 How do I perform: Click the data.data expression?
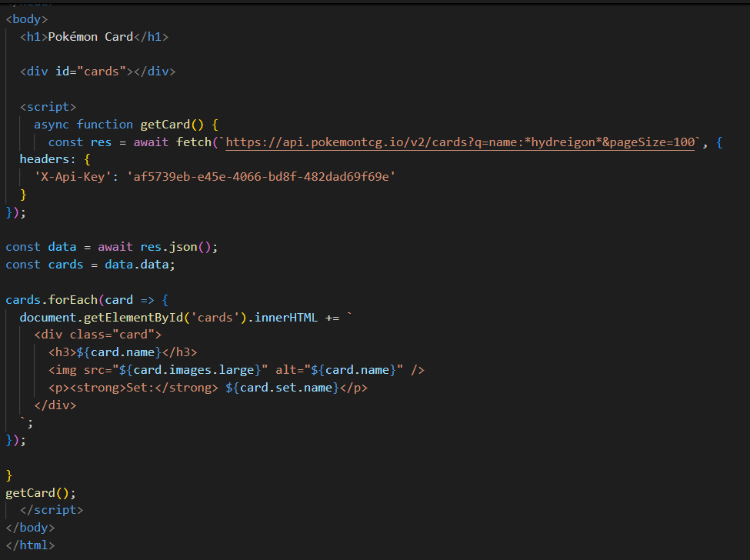click(x=140, y=265)
